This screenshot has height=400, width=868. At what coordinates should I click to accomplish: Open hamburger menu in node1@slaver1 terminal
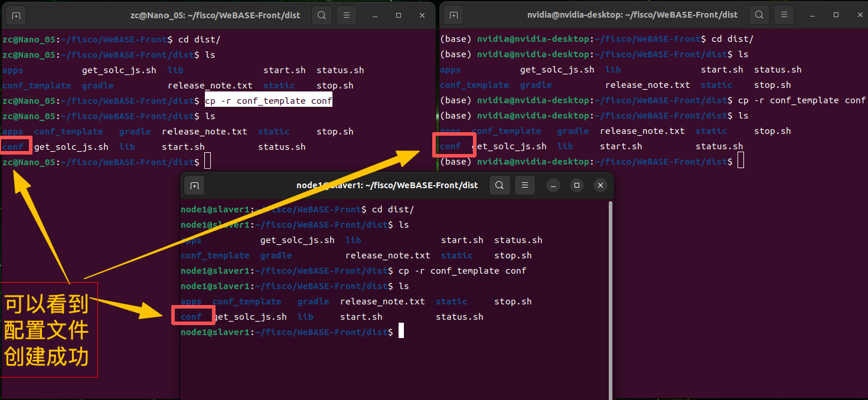tap(525, 185)
